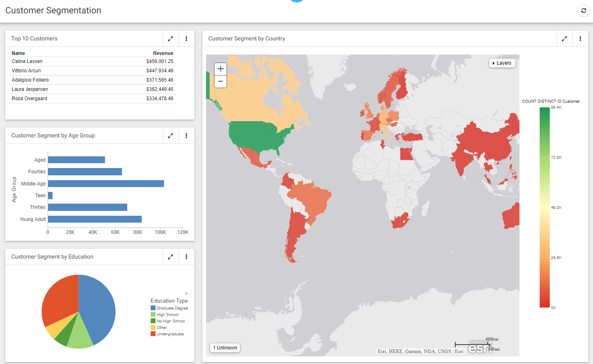Select the Rosa Overgaard row
Screen dimensions: 593x364
[x=93, y=99]
